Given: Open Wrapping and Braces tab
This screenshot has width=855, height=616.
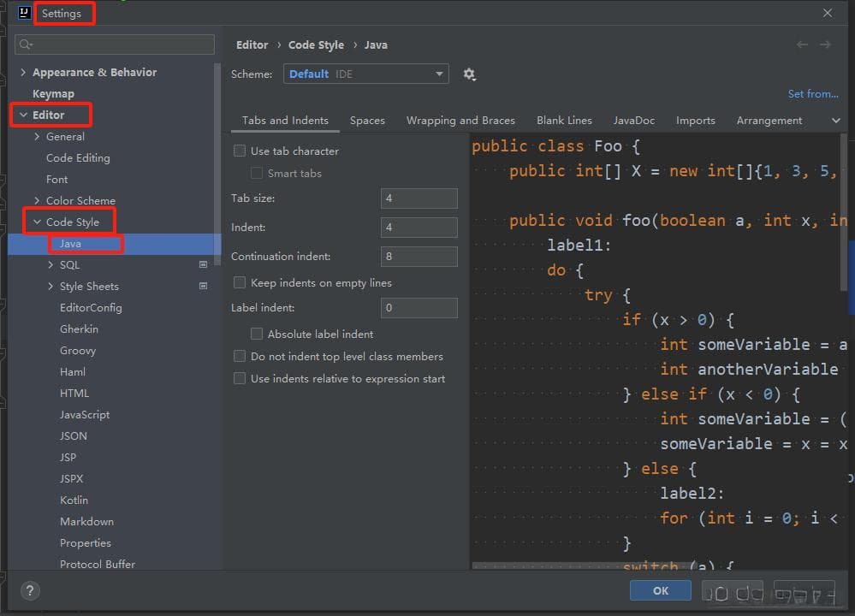Looking at the screenshot, I should coord(460,121).
